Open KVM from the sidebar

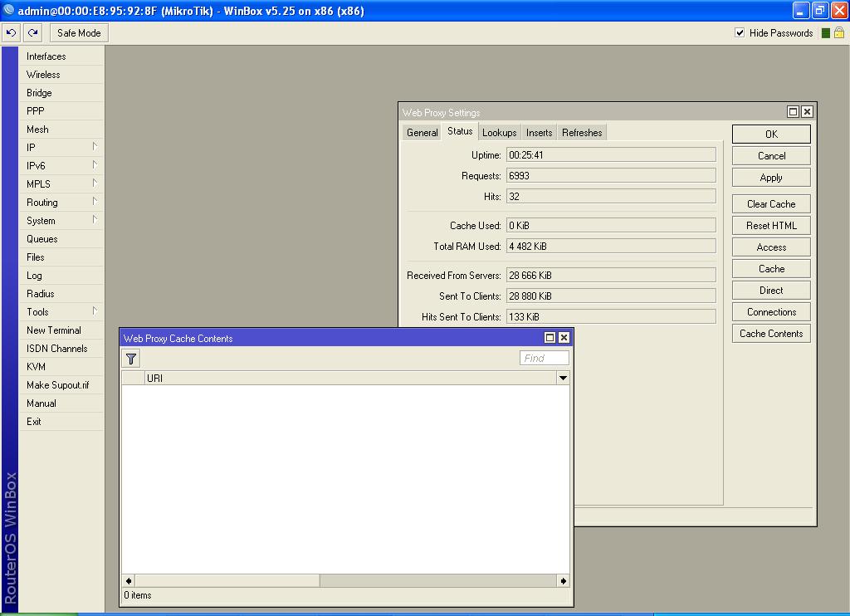tap(61, 367)
